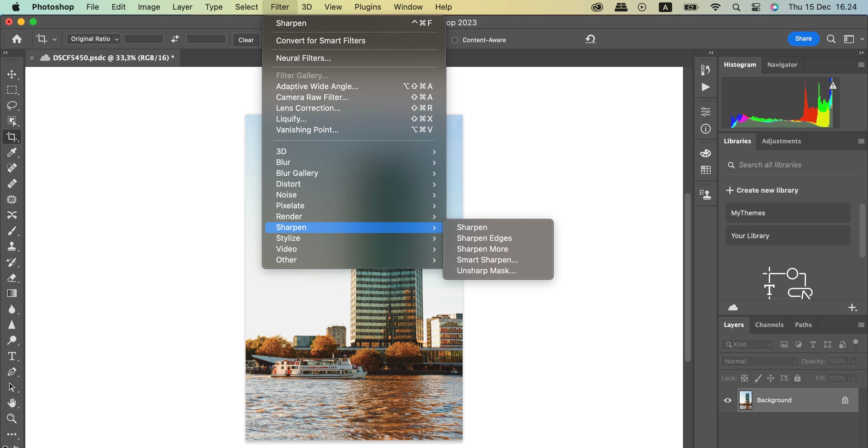Select the Move tool
The height and width of the screenshot is (448, 868).
[x=12, y=74]
